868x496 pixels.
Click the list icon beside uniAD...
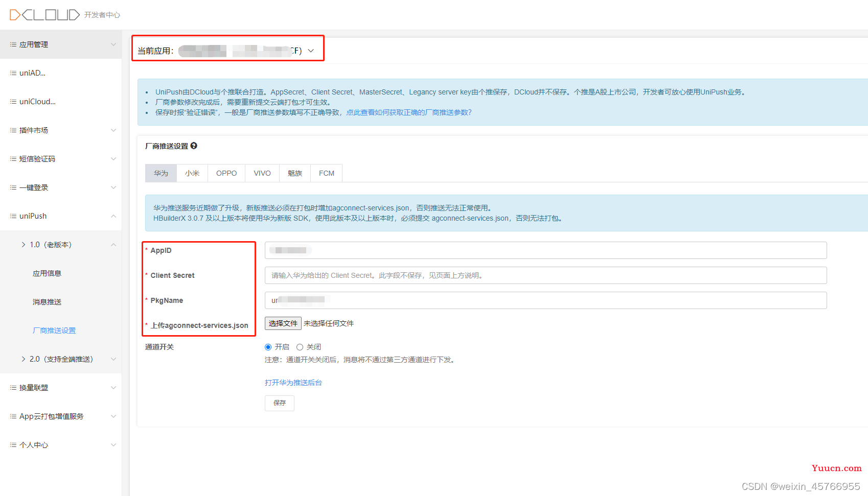13,73
